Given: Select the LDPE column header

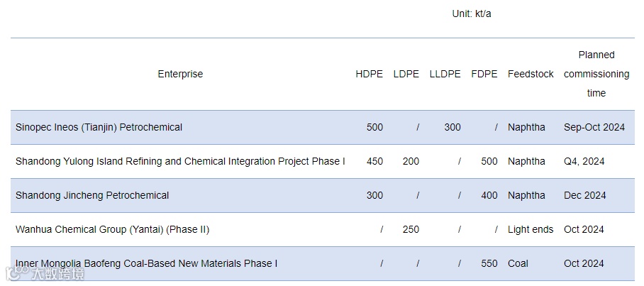Looking at the screenshot, I should click(x=406, y=74).
